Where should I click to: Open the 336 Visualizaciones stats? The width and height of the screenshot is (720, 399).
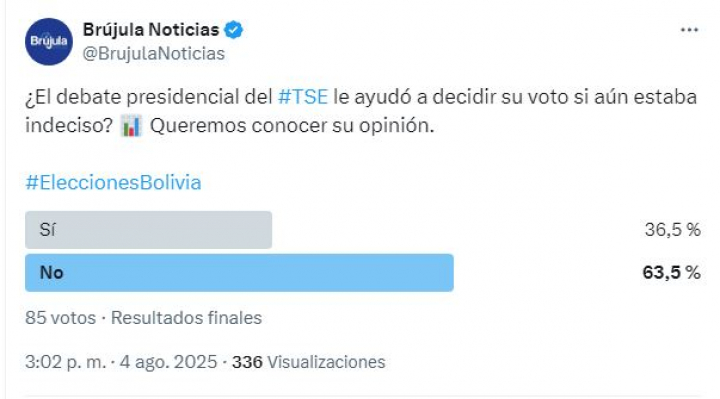[x=309, y=362]
